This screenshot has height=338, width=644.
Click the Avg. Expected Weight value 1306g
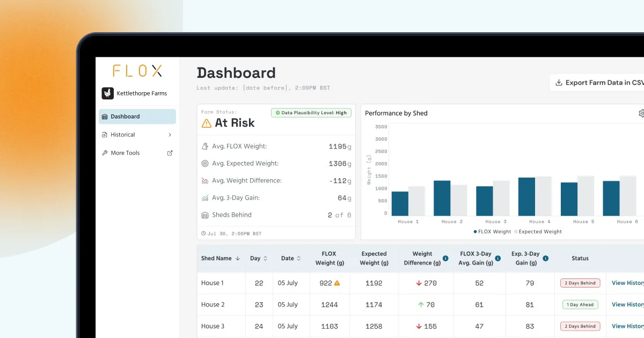(x=340, y=164)
